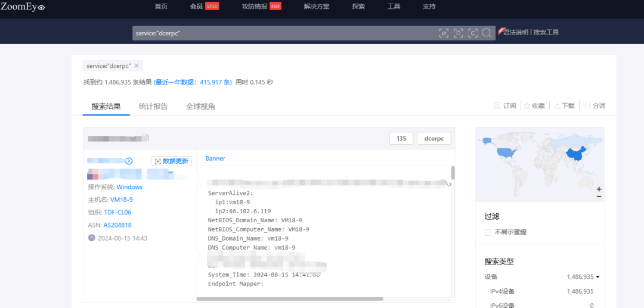Click 下载 text label
This screenshot has height=308, width=644.
tap(568, 106)
